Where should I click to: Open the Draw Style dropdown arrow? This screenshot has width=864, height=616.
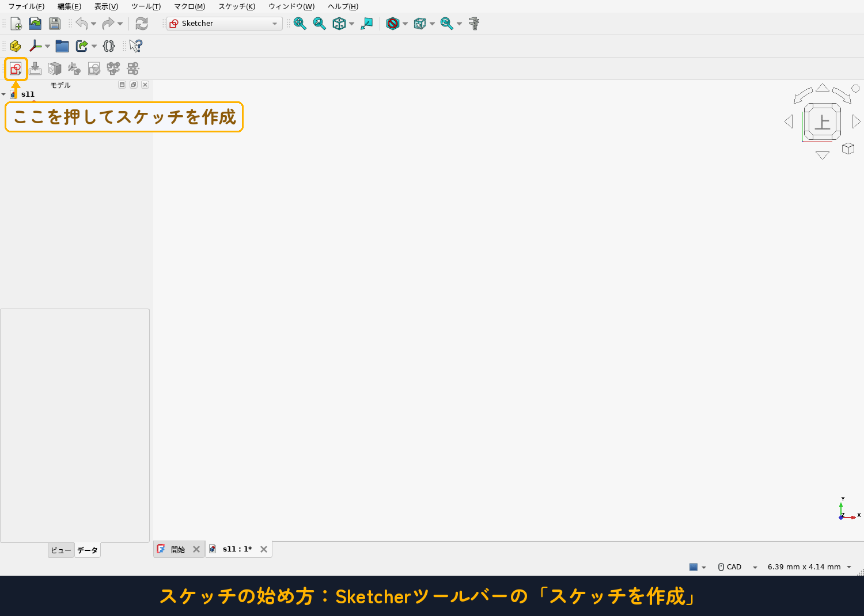tap(405, 24)
